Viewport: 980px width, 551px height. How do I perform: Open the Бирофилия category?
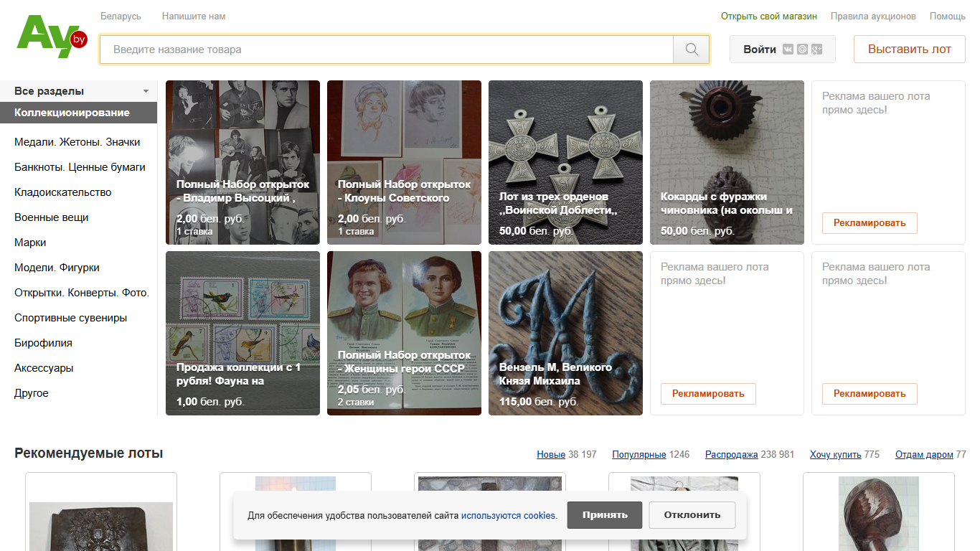click(x=43, y=343)
